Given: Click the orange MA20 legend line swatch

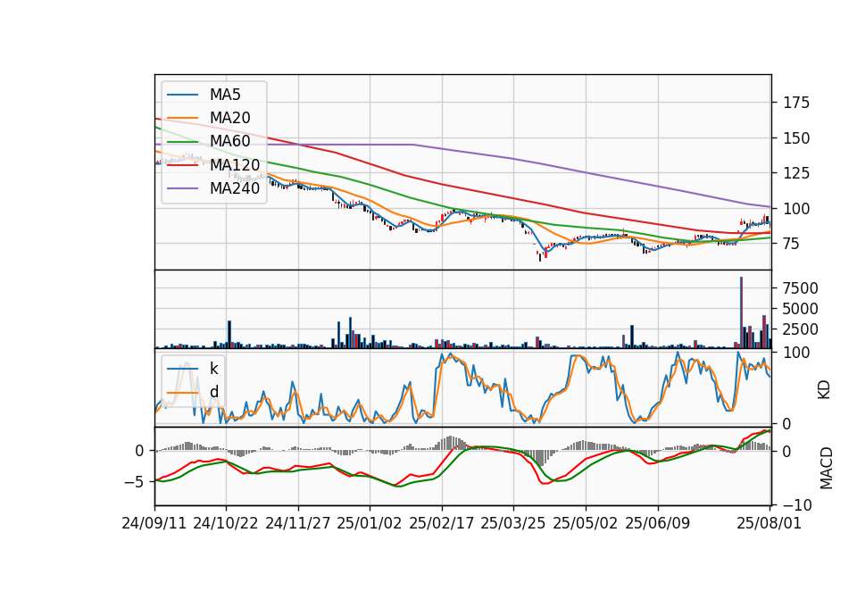Looking at the screenshot, I should tap(182, 118).
